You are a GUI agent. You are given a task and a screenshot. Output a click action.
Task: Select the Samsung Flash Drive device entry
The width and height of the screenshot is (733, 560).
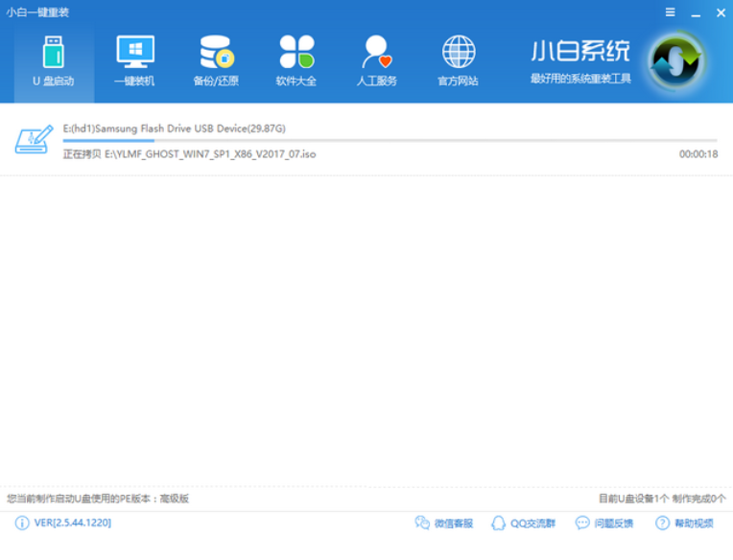coord(174,128)
